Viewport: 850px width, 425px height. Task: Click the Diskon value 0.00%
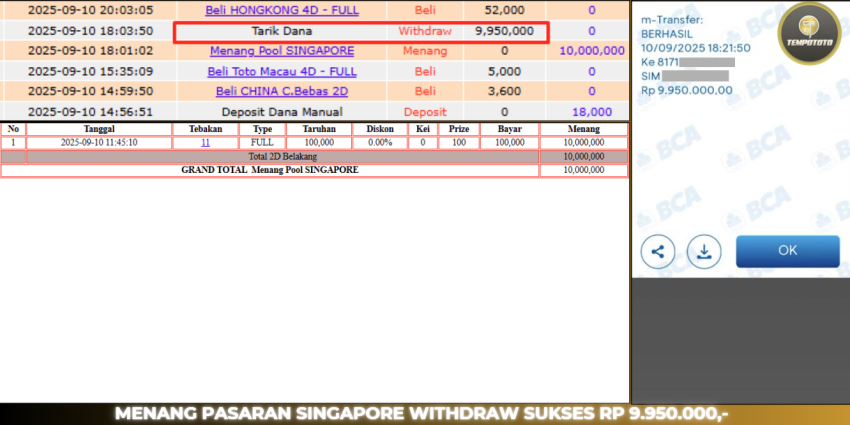click(380, 143)
